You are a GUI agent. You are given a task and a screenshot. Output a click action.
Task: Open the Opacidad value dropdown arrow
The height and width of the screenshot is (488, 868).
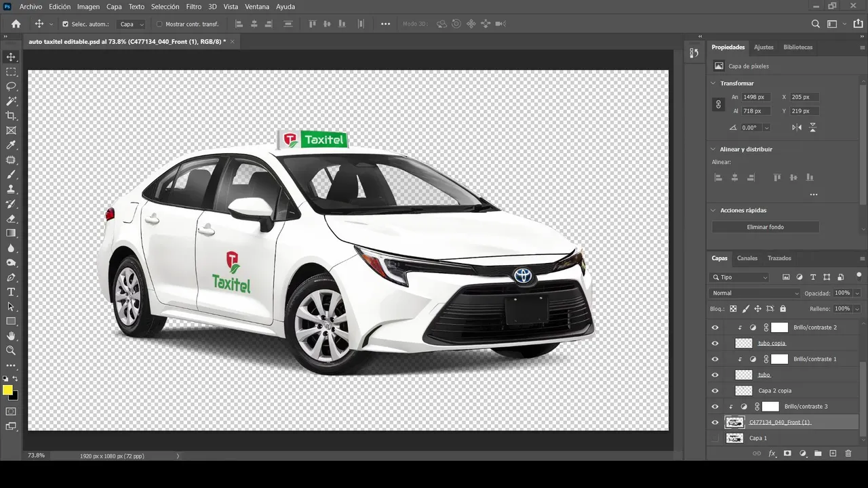[857, 293]
